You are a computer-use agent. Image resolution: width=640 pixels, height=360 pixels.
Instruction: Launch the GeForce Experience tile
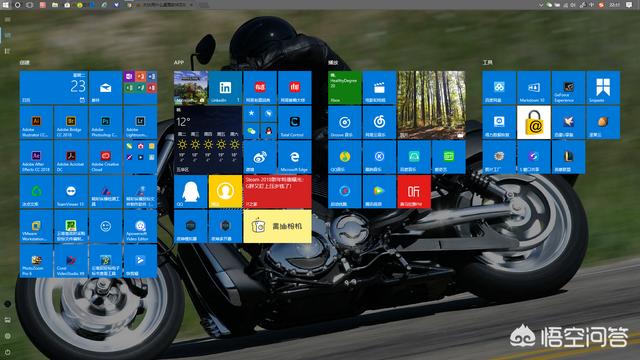click(x=569, y=88)
